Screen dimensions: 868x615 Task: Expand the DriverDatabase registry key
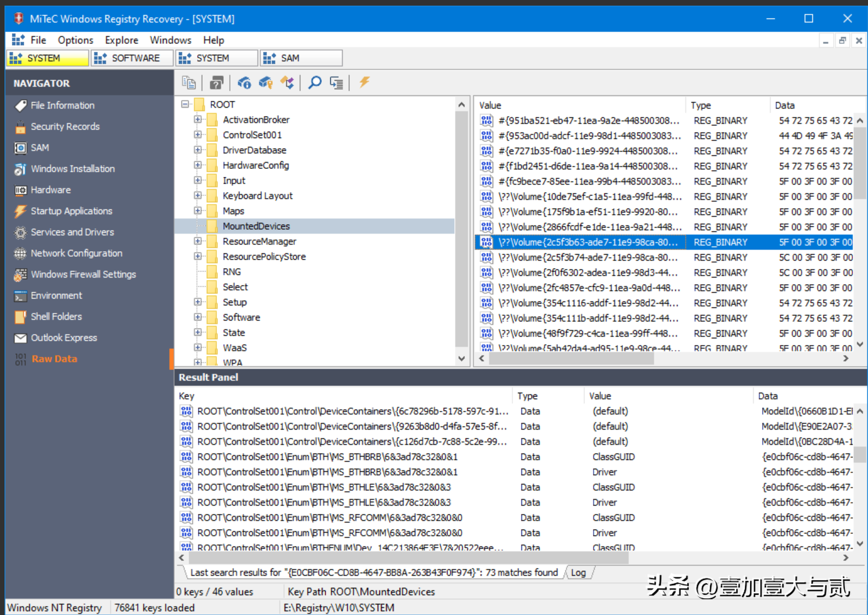coord(198,150)
